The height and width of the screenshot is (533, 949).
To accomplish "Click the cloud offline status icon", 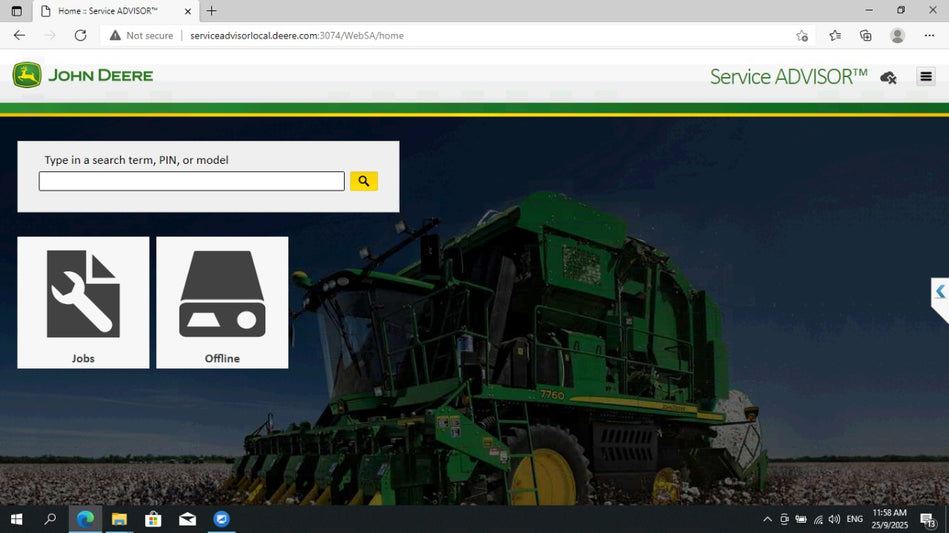I will (x=888, y=77).
